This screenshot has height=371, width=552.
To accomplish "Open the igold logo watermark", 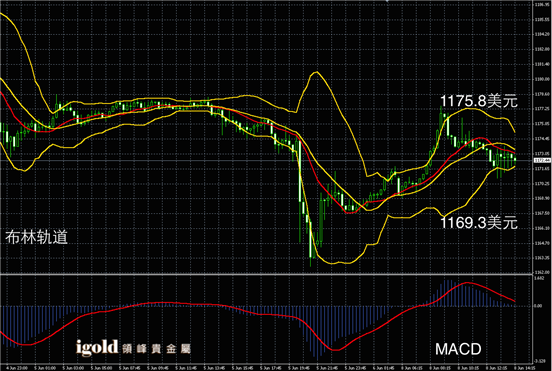I will (97, 347).
